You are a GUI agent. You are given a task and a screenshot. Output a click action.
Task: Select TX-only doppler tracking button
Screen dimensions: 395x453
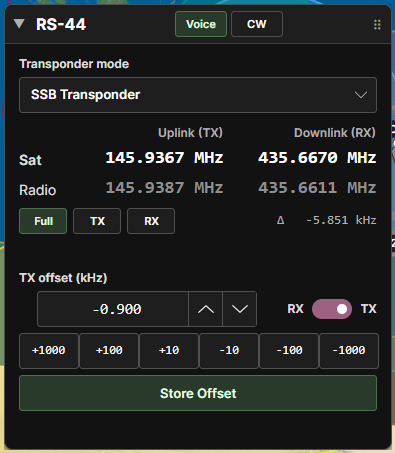click(97, 221)
